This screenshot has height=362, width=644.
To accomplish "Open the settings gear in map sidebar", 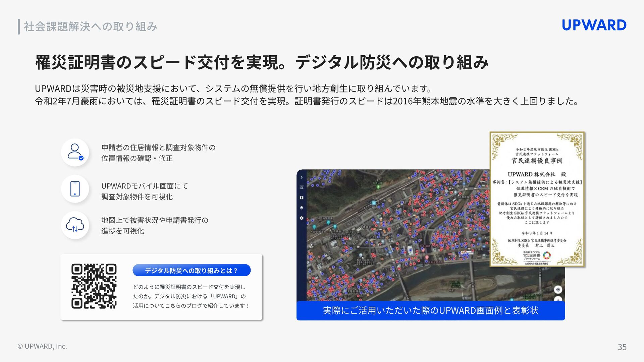I will (x=302, y=218).
